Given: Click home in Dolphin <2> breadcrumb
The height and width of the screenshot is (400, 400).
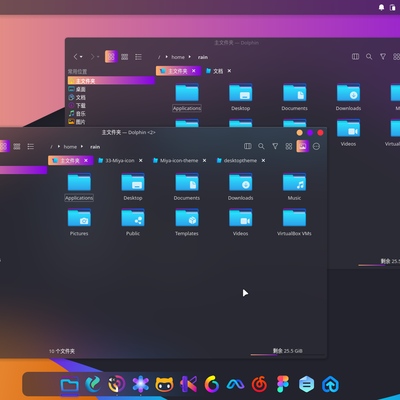Looking at the screenshot, I should (x=70, y=147).
